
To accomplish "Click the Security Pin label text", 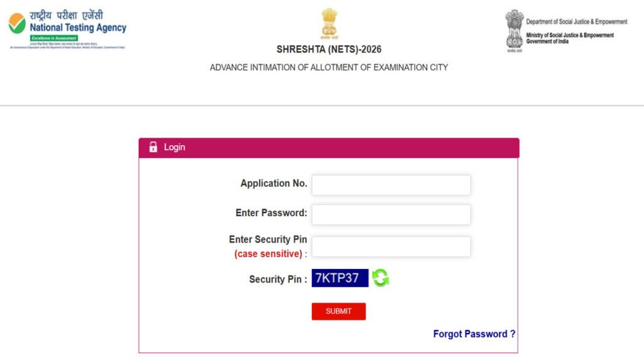I will pyautogui.click(x=275, y=279).
